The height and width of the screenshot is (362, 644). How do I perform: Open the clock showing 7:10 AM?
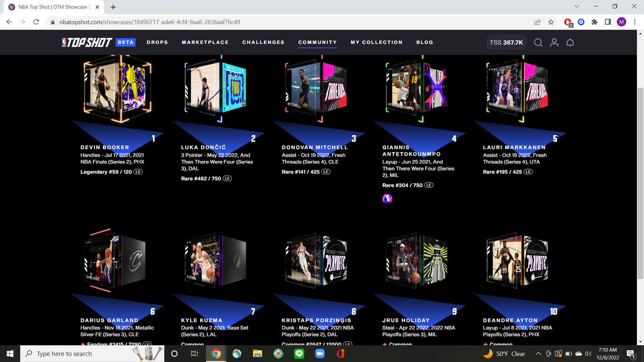point(609,354)
